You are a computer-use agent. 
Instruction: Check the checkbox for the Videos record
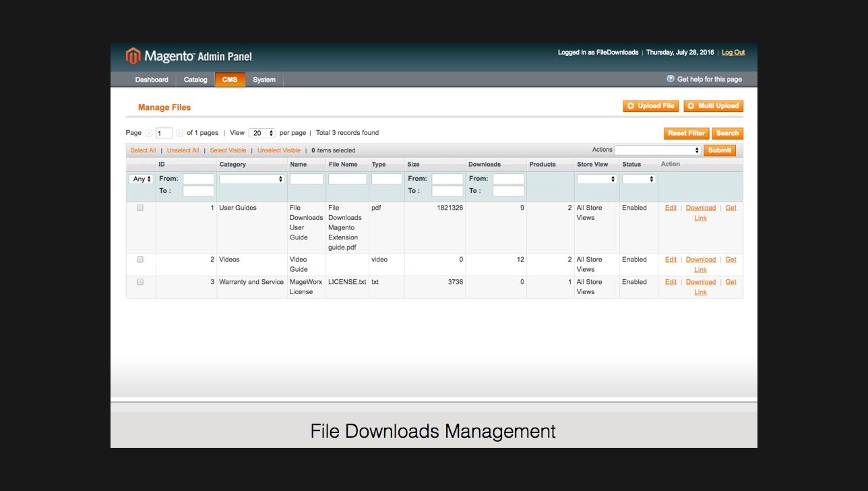coord(140,259)
